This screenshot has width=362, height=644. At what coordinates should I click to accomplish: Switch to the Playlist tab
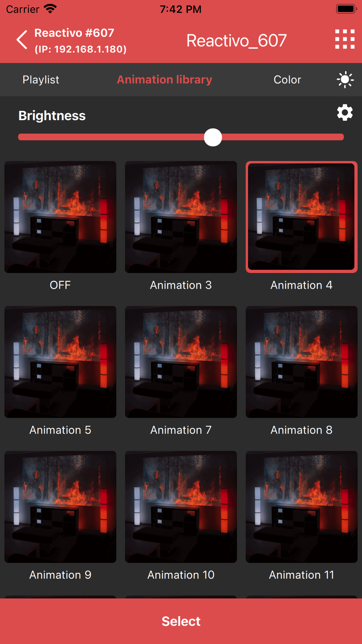pos(41,80)
